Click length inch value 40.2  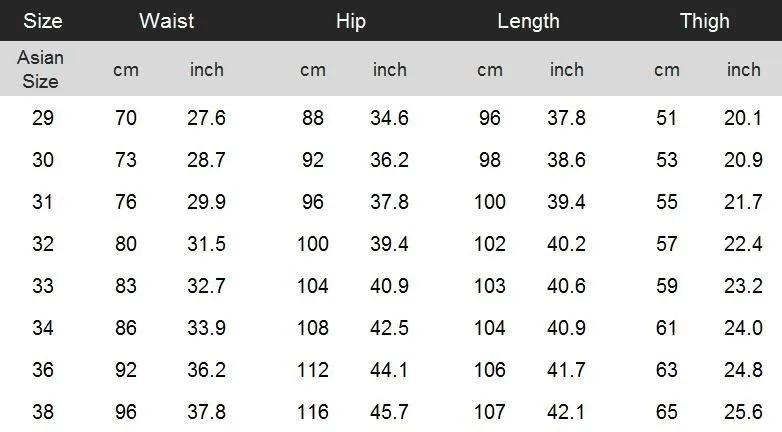coord(566,244)
